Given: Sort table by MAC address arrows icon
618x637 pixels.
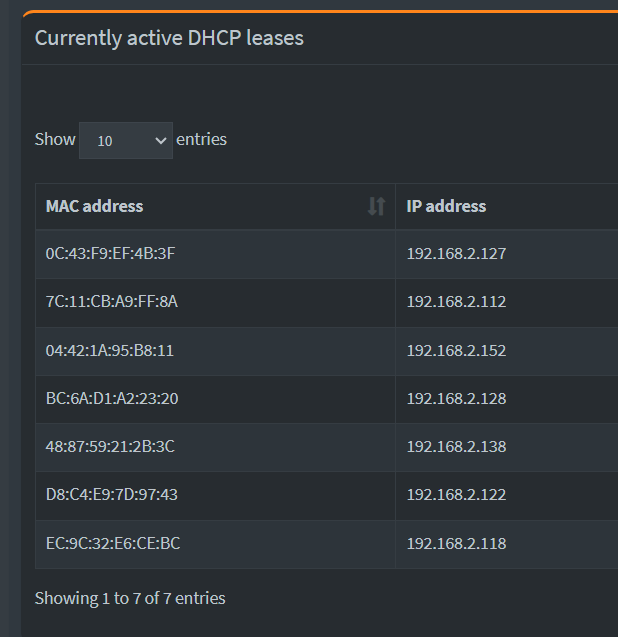Looking at the screenshot, I should coord(376,206).
